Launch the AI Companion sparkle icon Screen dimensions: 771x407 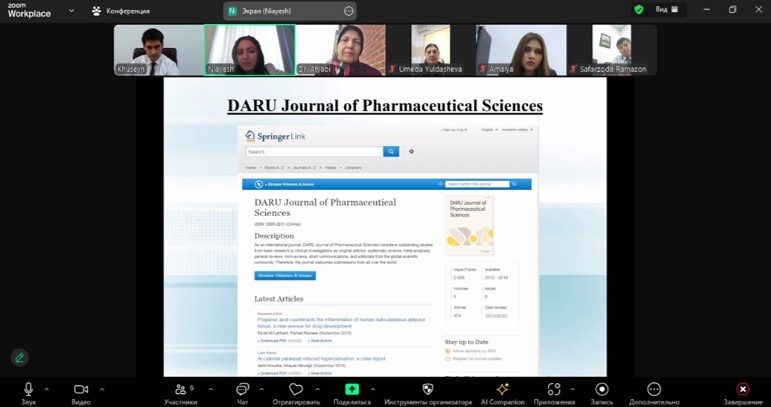point(503,389)
